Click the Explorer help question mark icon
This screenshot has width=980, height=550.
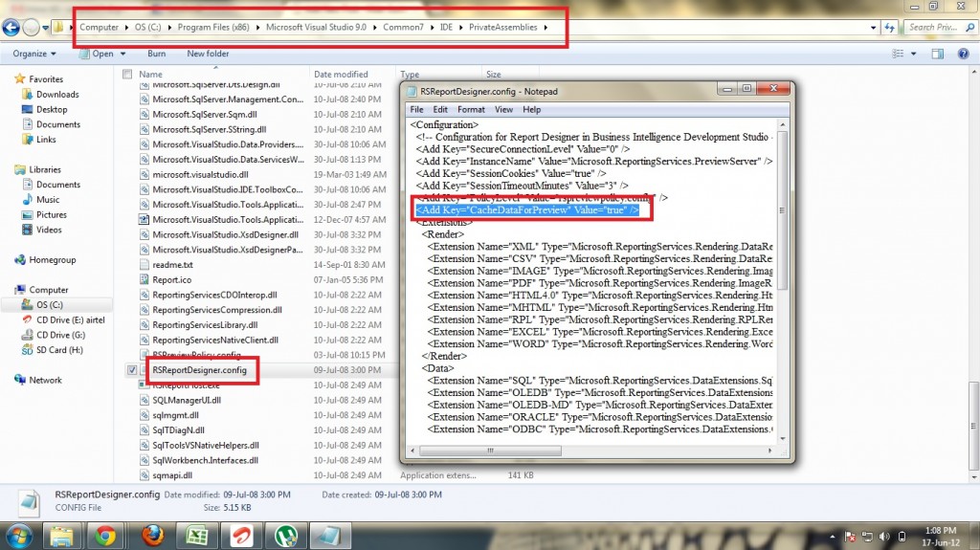965,54
